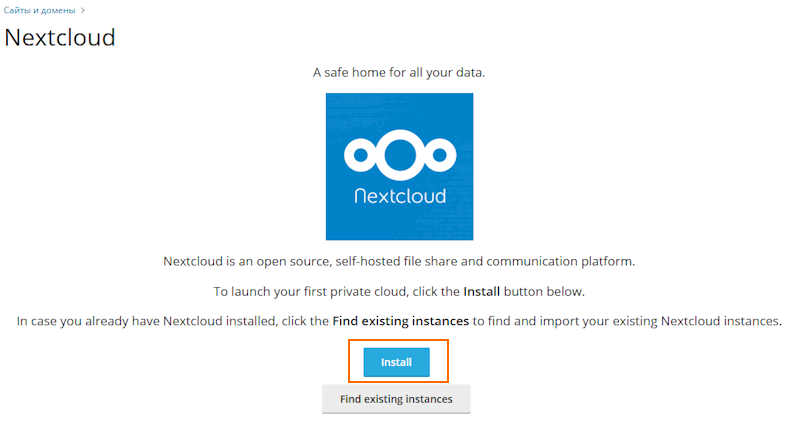Click the Nextcloud logo tile image
The image size is (800, 425).
(x=399, y=166)
